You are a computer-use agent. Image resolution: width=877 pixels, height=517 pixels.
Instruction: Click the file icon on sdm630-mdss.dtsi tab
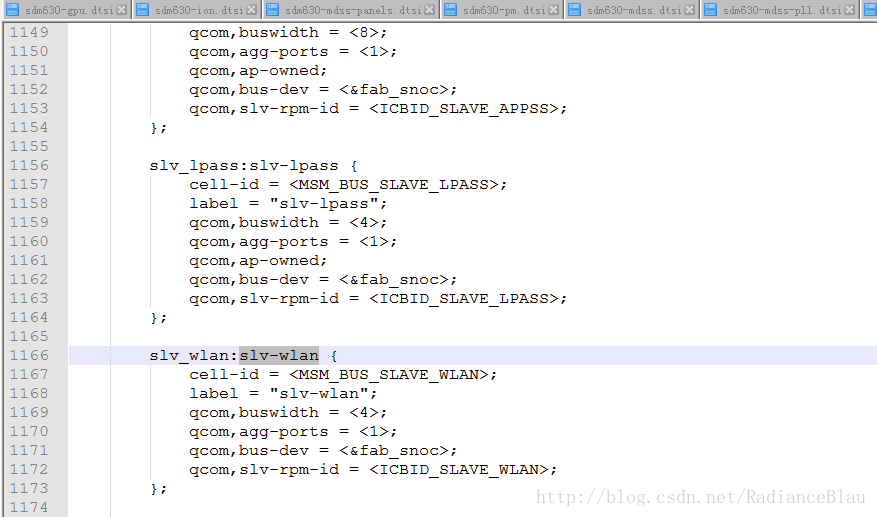574,10
